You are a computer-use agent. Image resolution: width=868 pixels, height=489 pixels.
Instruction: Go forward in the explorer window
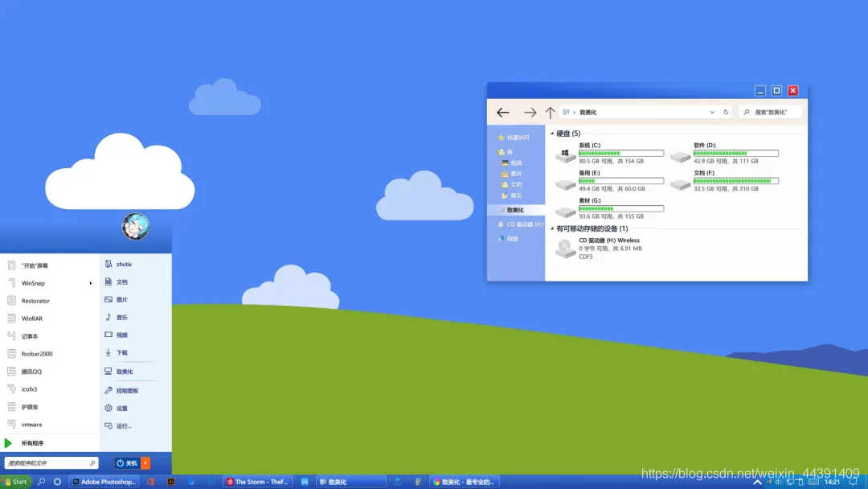point(530,113)
